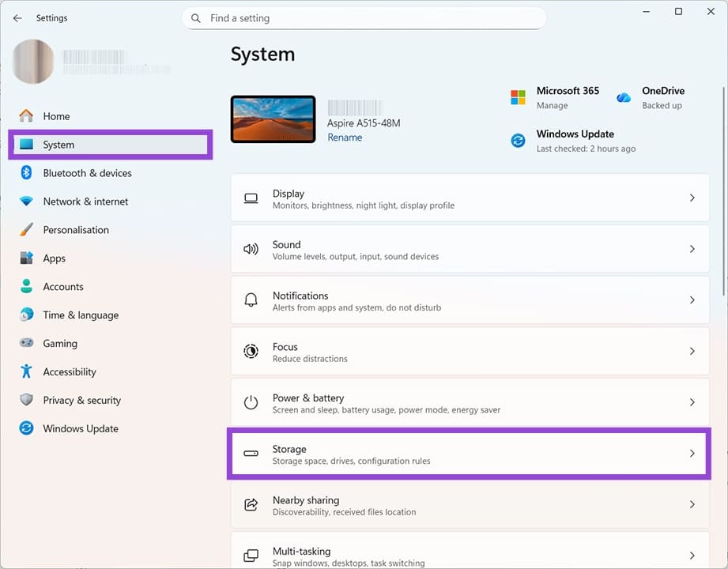Click inside the Find a setting search box
Viewport: 728px width, 569px height.
coord(364,17)
